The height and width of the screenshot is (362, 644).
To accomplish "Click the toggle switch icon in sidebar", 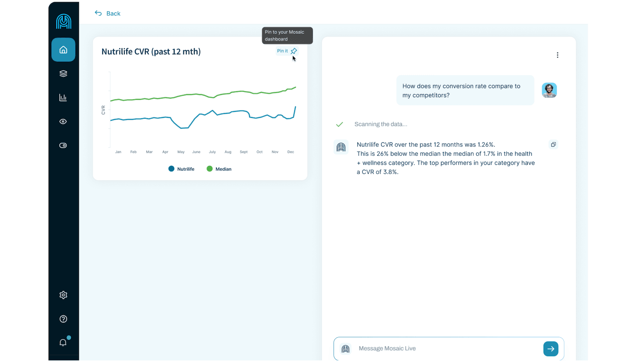I will click(63, 146).
